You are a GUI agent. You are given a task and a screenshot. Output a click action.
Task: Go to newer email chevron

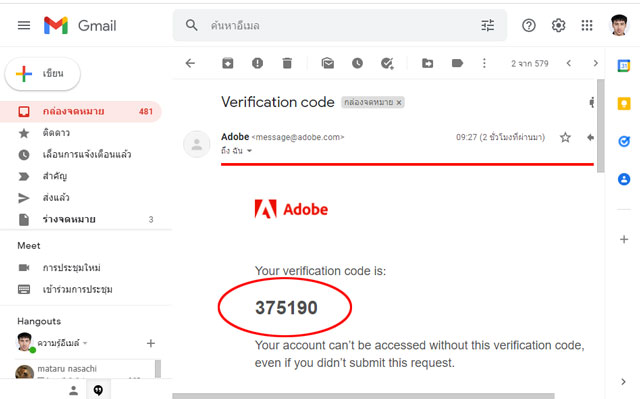pos(569,63)
